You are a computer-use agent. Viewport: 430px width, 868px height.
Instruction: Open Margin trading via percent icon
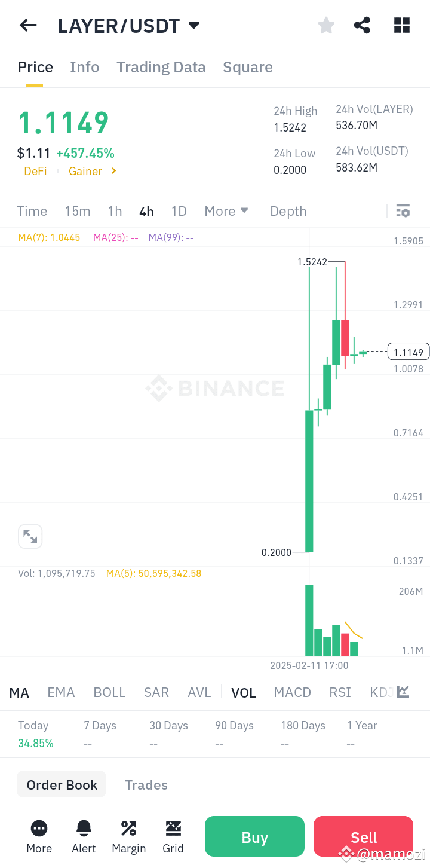(x=128, y=836)
